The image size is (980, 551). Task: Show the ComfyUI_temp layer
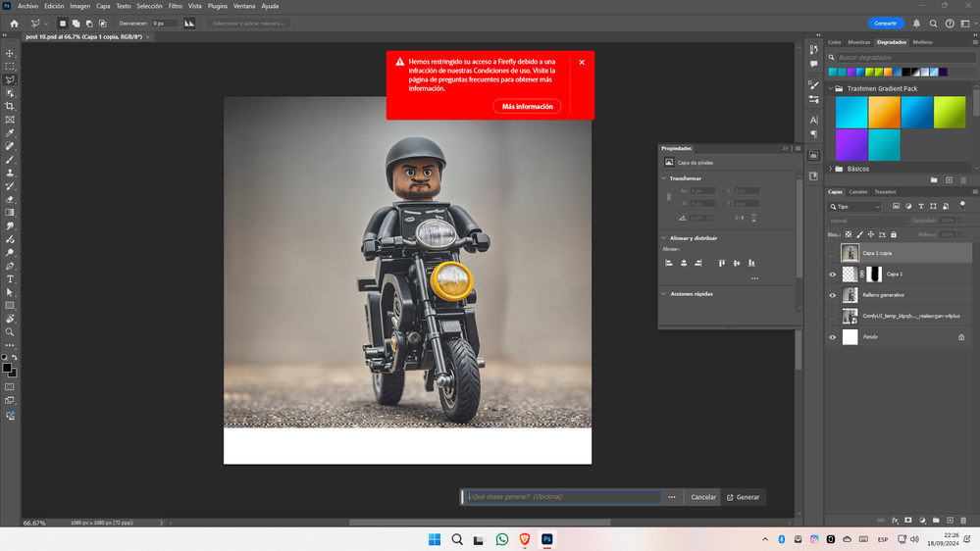coord(832,316)
